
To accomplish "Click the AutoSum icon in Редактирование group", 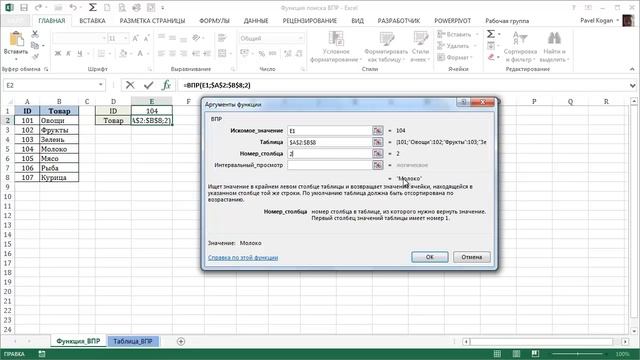I will click(491, 34).
